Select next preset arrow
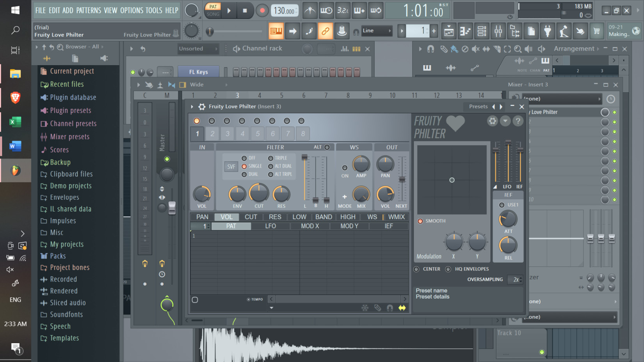The width and height of the screenshot is (644, 362). (x=501, y=106)
